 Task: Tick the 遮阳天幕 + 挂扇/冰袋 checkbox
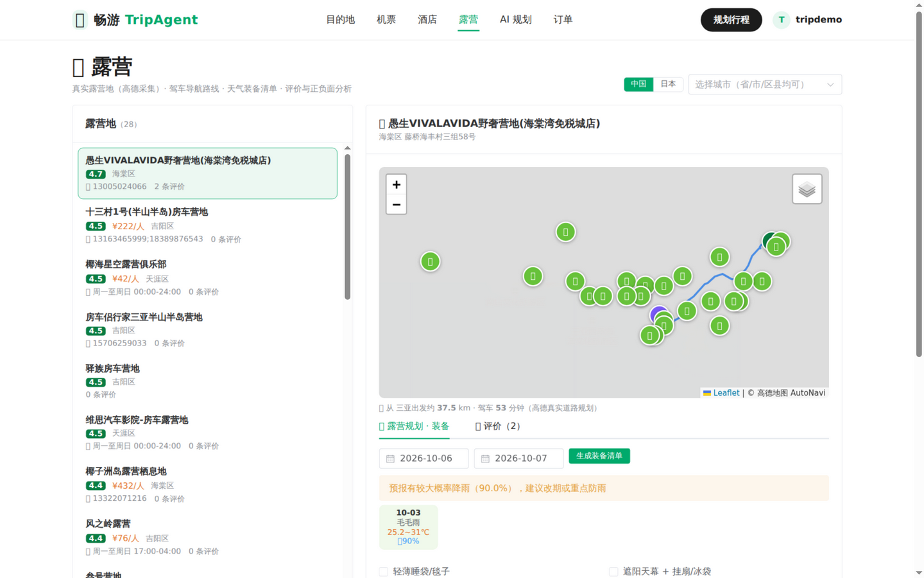(613, 572)
